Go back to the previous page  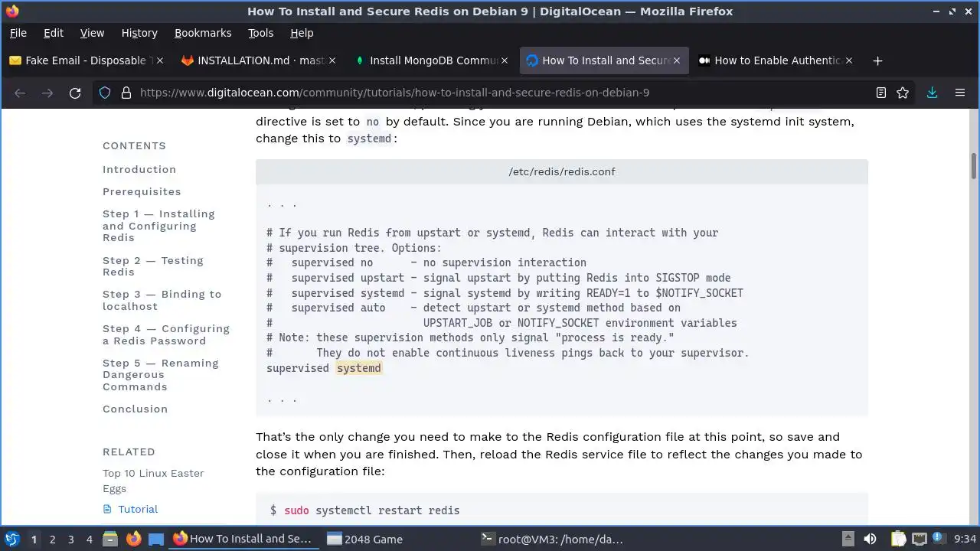pos(20,93)
